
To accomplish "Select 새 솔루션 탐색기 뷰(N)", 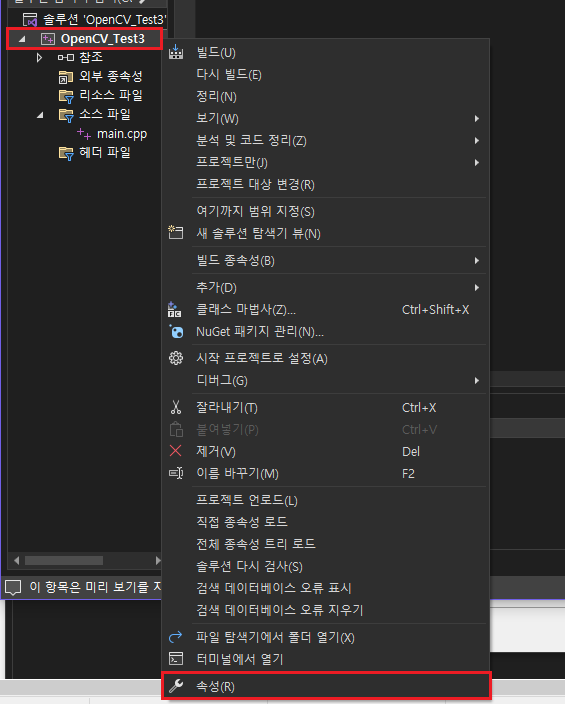I will [x=326, y=233].
